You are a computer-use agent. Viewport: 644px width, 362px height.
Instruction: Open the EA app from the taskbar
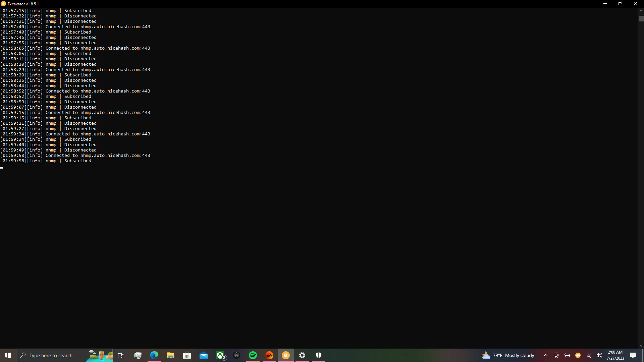click(269, 355)
